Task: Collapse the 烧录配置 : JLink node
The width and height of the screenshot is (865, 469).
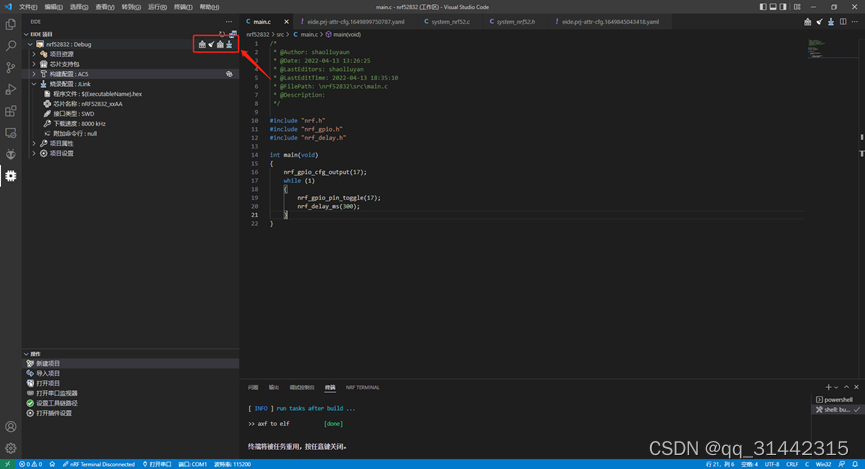Action: tap(35, 84)
